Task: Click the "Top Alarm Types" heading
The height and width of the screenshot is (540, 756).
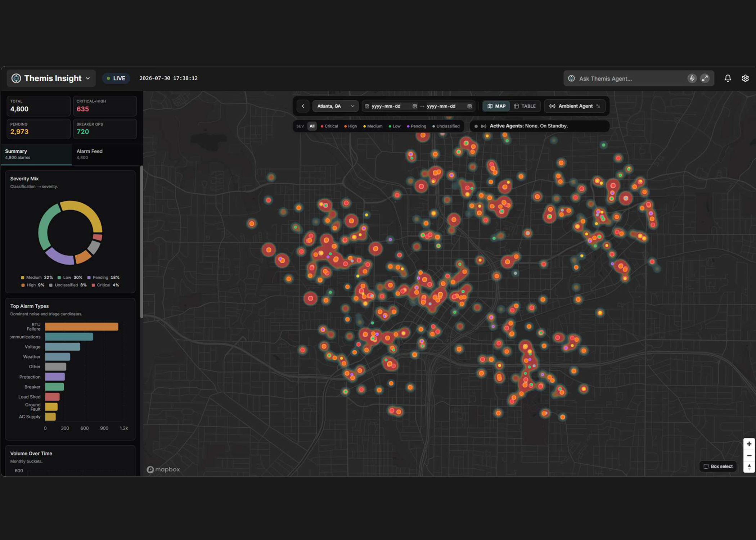Action: [30, 306]
